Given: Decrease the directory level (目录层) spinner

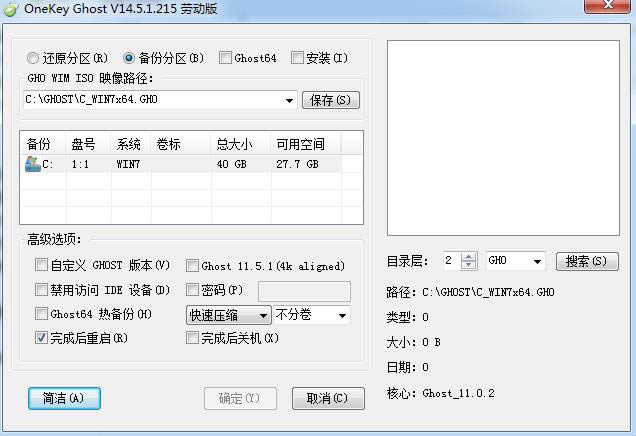Looking at the screenshot, I should (469, 265).
